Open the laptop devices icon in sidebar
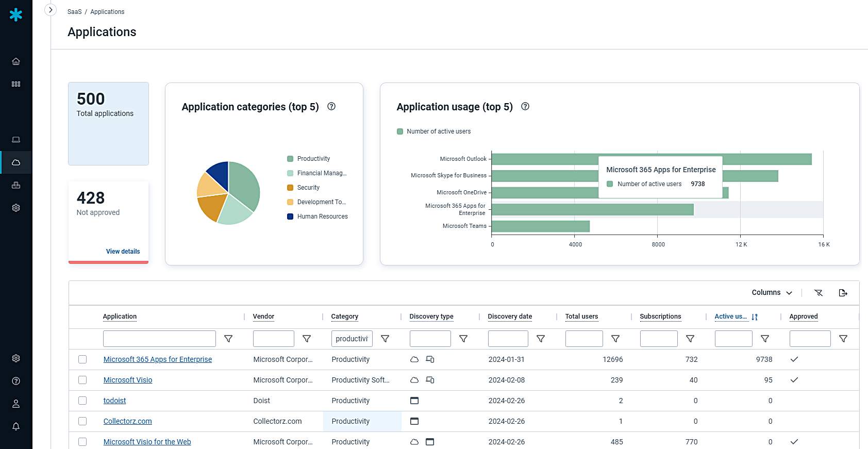This screenshot has height=449, width=868. point(16,140)
